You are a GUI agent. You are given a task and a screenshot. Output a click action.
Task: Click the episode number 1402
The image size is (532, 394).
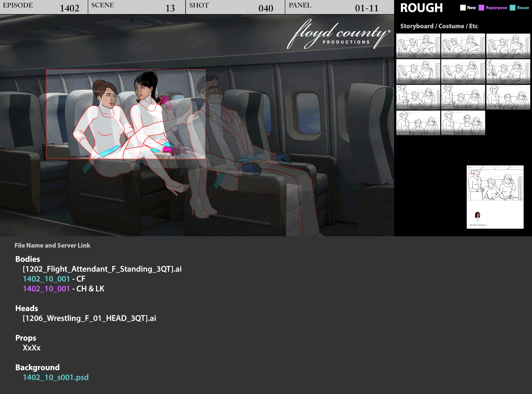69,8
